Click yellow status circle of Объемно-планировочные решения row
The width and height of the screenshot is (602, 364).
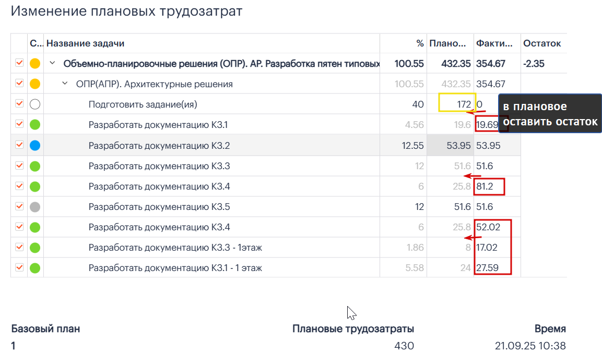[x=35, y=63]
